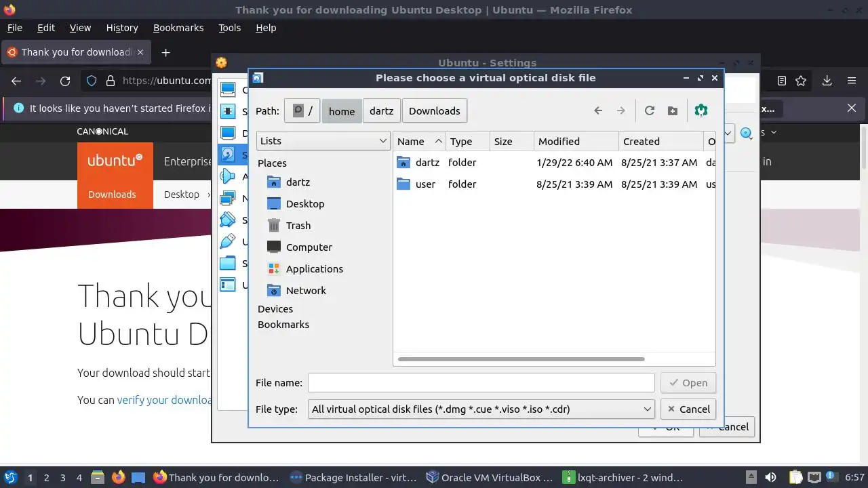
Task: Click the home path button
Action: pos(342,110)
